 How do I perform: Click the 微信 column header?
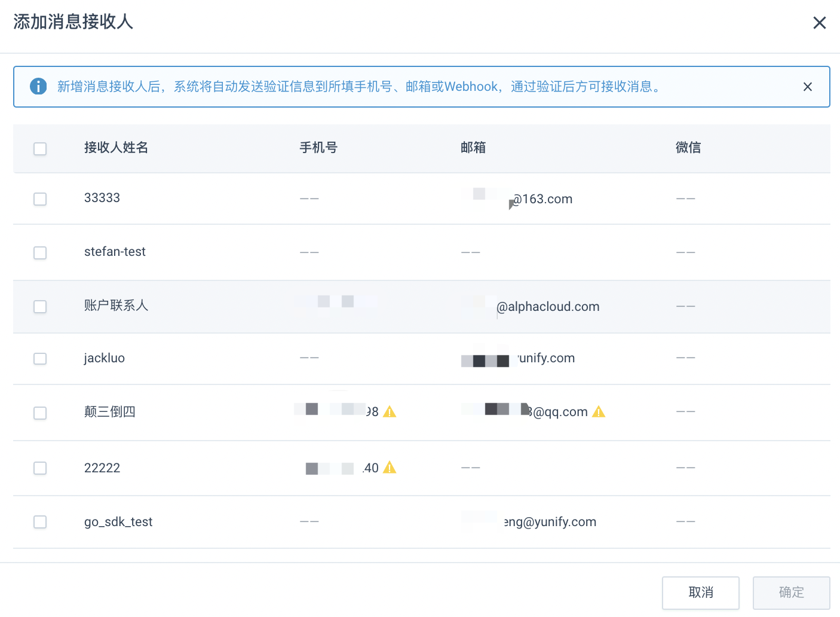click(x=688, y=148)
